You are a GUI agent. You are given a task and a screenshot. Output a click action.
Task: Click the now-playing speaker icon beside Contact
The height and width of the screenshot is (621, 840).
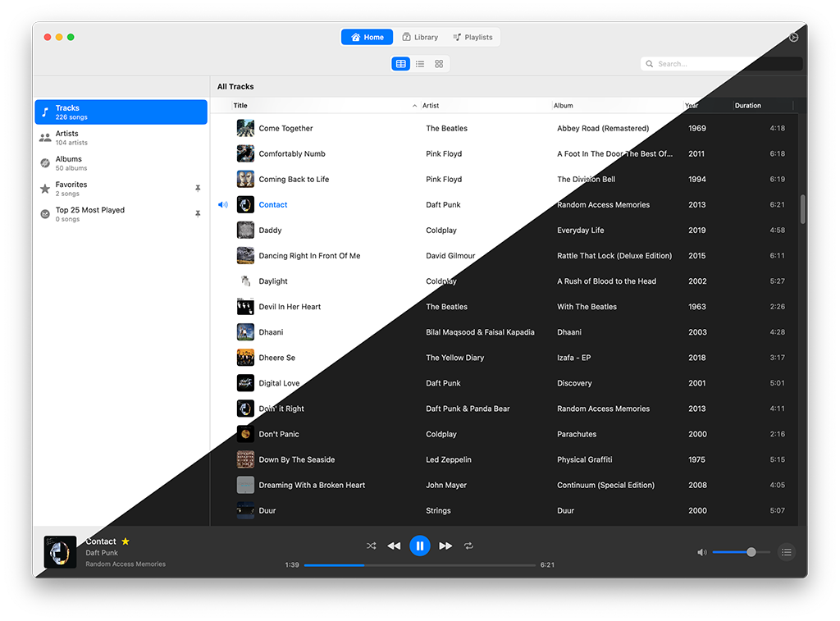click(223, 205)
